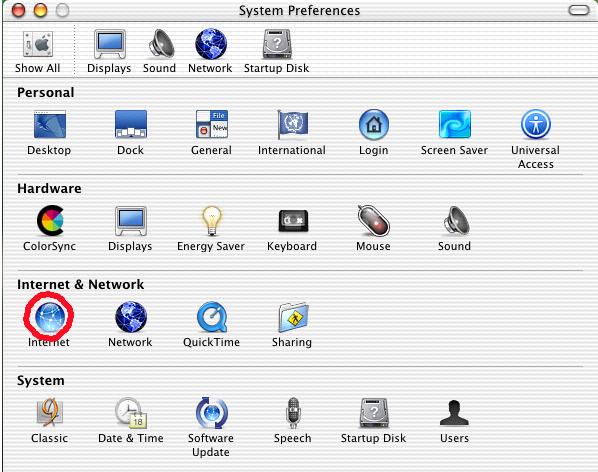Viewport: 598px width, 472px height.
Task: Open the Classic preferences icon
Action: coord(50,412)
